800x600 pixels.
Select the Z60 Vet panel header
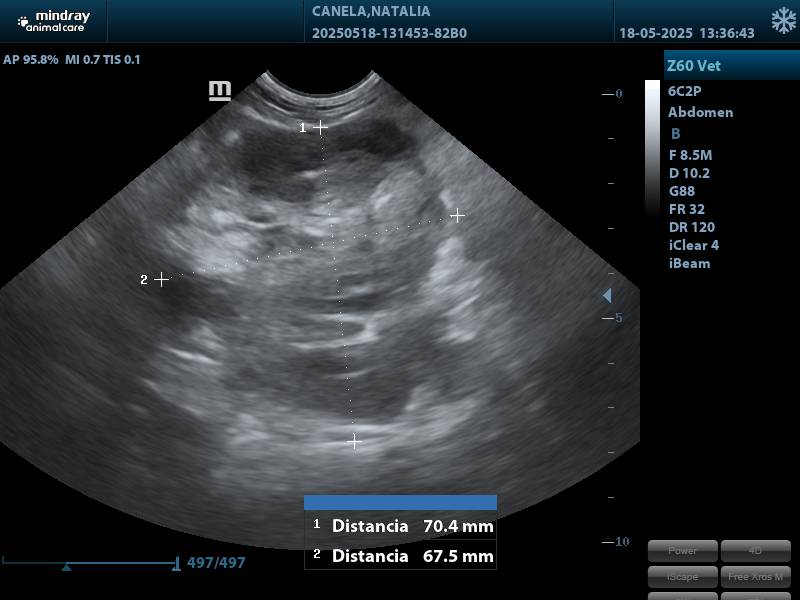pos(730,66)
